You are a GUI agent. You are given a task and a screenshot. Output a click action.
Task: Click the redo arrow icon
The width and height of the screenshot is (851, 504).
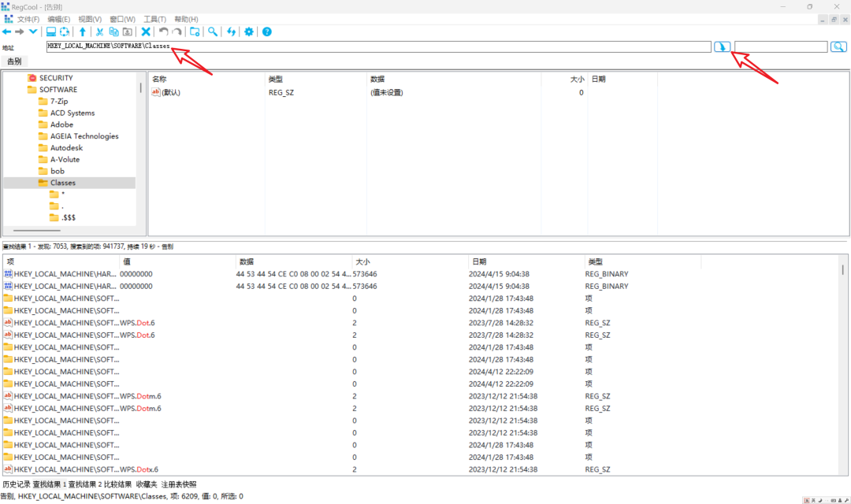tap(177, 32)
